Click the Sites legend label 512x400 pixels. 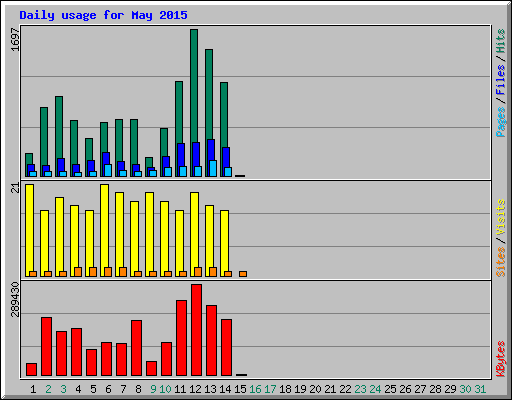click(x=501, y=262)
